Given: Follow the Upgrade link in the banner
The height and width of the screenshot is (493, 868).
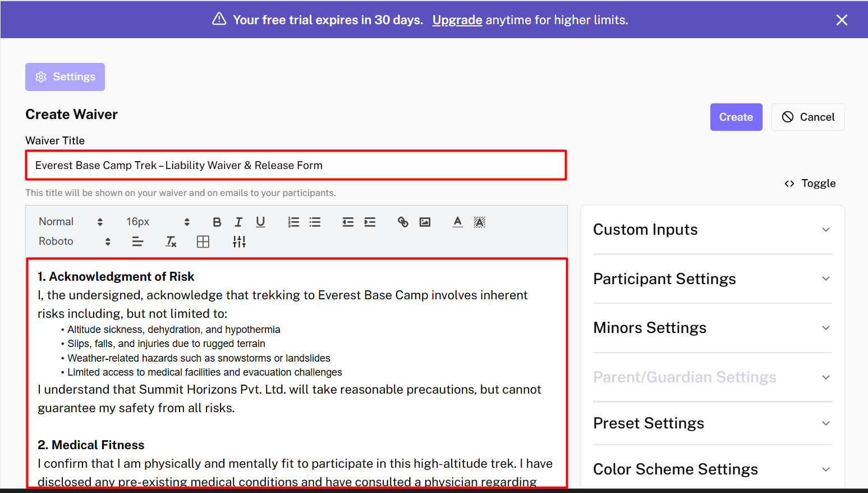Looking at the screenshot, I should click(x=457, y=20).
